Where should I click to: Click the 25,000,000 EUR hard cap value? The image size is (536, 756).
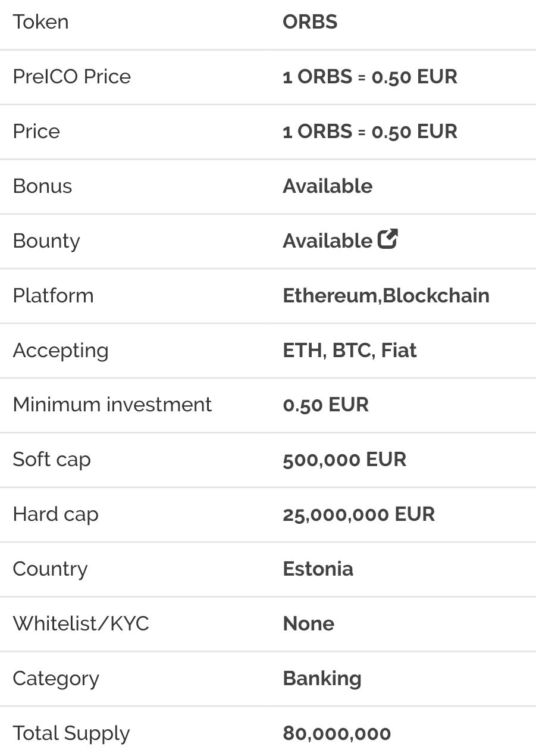358,514
